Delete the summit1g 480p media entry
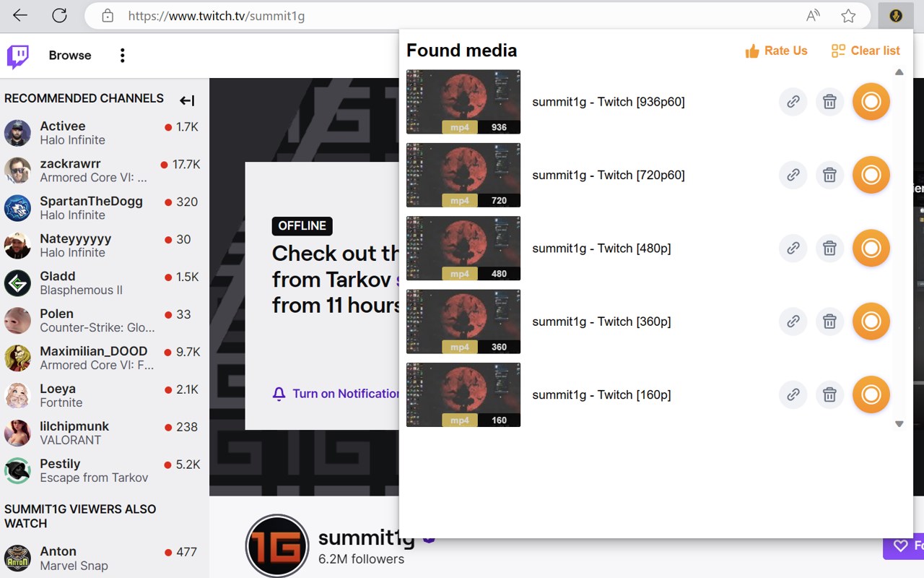Viewport: 924px width, 578px height. (829, 248)
